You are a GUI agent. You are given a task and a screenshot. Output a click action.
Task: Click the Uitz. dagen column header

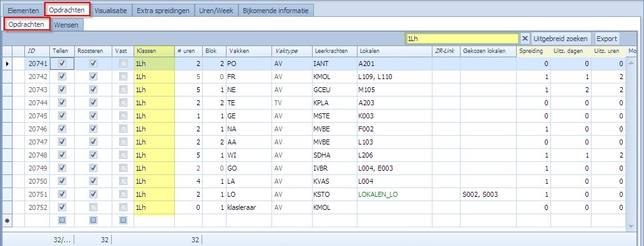[571, 51]
